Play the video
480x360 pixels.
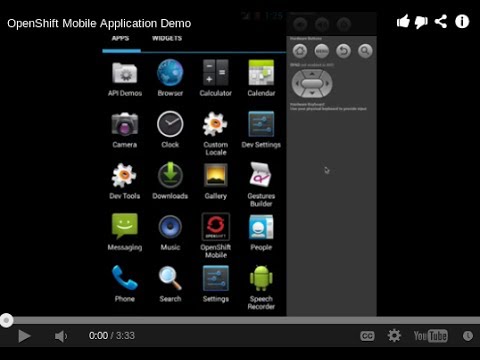tap(24, 336)
